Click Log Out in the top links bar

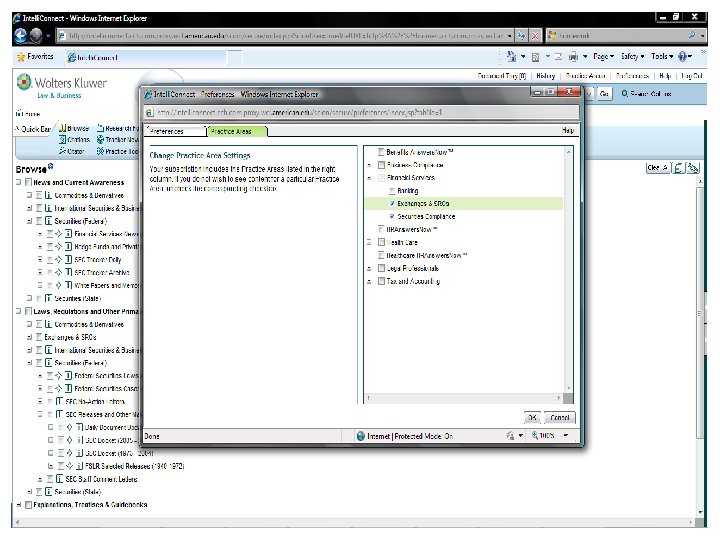692,76
